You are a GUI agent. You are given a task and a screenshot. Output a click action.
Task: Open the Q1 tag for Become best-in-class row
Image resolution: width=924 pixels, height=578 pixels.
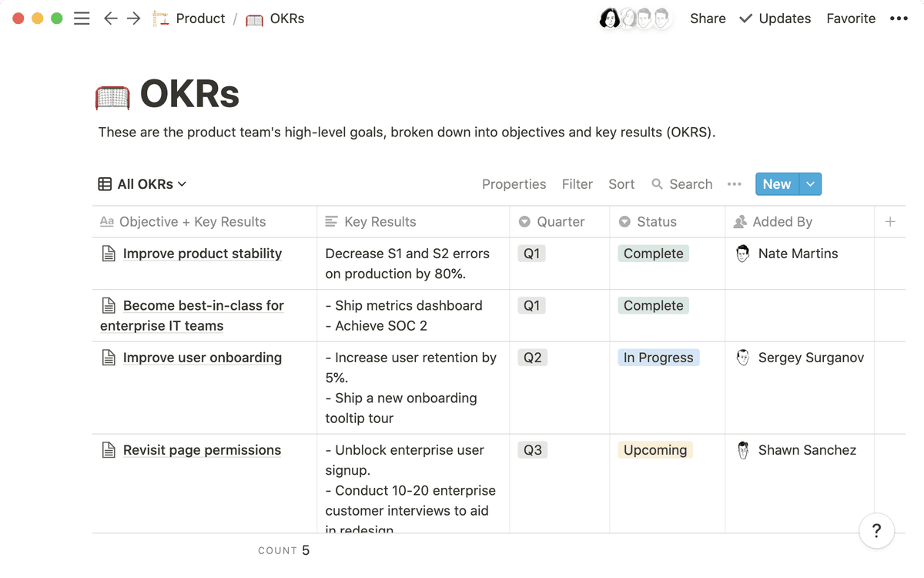point(532,306)
